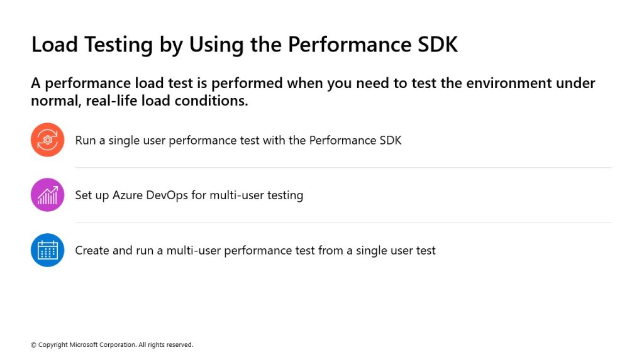Click the word 'environment' in subtitle
This screenshot has height=362, width=644.
pos(509,84)
